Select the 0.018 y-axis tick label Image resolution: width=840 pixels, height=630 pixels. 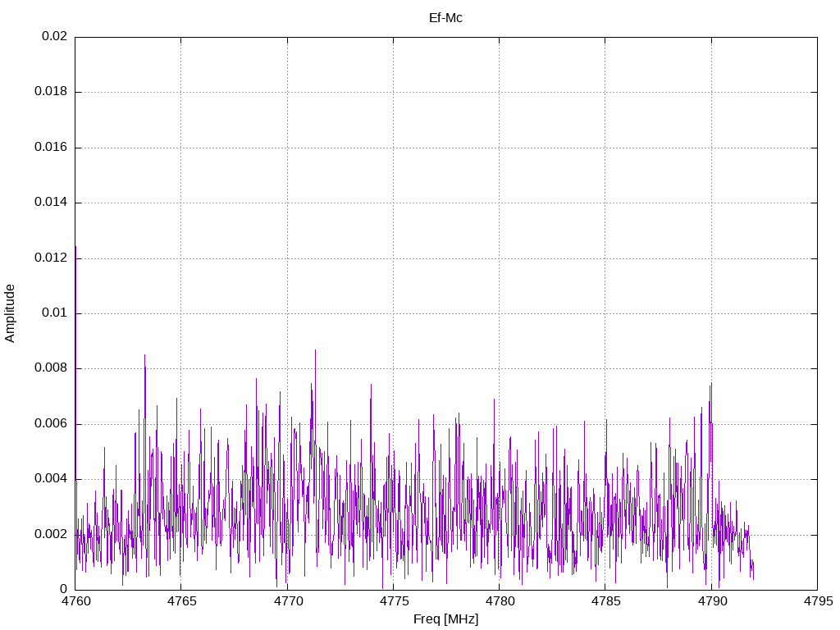pos(51,92)
